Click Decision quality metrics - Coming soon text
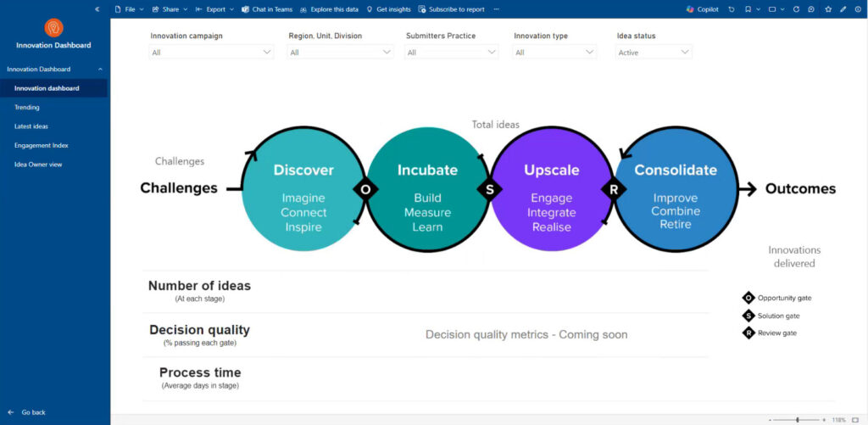868x425 pixels. [x=526, y=335]
